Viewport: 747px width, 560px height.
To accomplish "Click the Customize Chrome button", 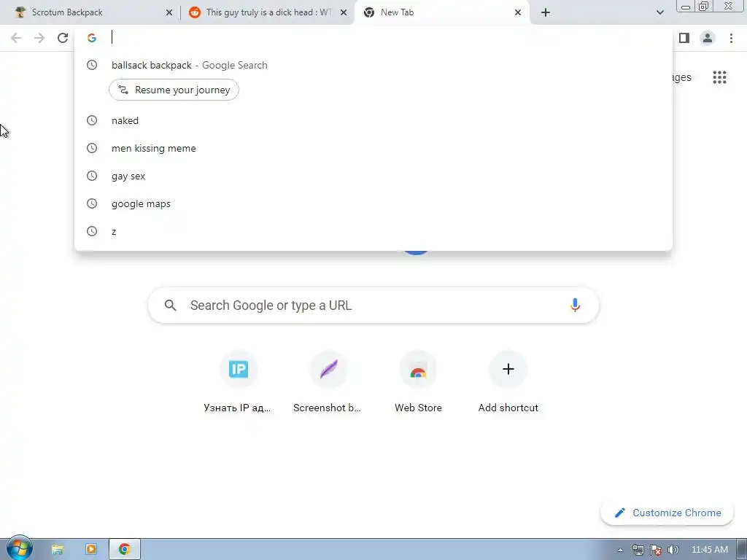I will click(667, 513).
